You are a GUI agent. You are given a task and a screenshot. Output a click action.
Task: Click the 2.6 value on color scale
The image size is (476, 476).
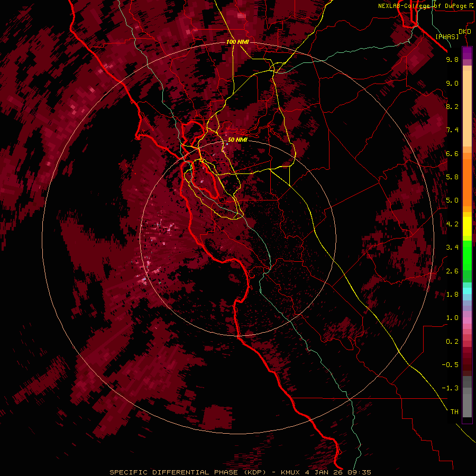pyautogui.click(x=452, y=271)
